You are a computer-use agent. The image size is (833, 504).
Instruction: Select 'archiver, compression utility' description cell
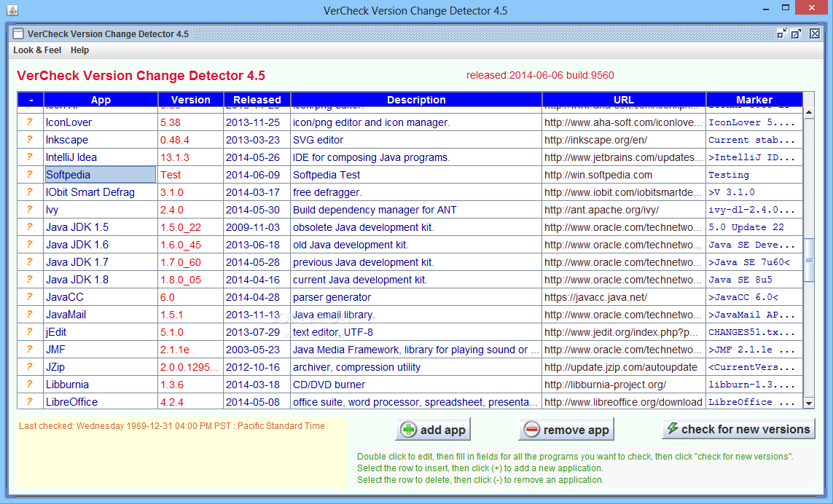pyautogui.click(x=417, y=367)
